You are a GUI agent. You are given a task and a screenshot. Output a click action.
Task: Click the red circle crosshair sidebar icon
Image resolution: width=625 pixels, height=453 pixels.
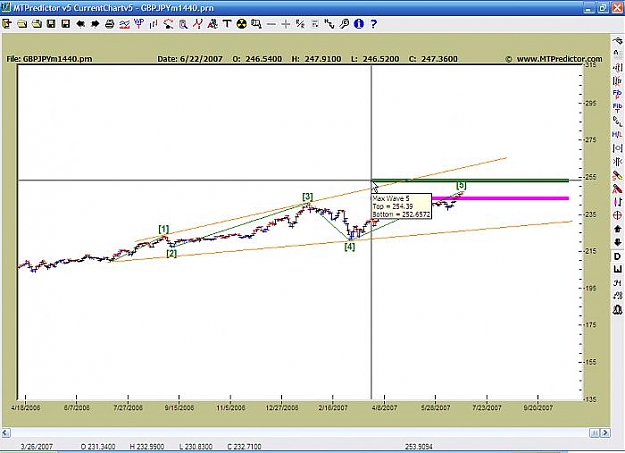click(x=617, y=215)
